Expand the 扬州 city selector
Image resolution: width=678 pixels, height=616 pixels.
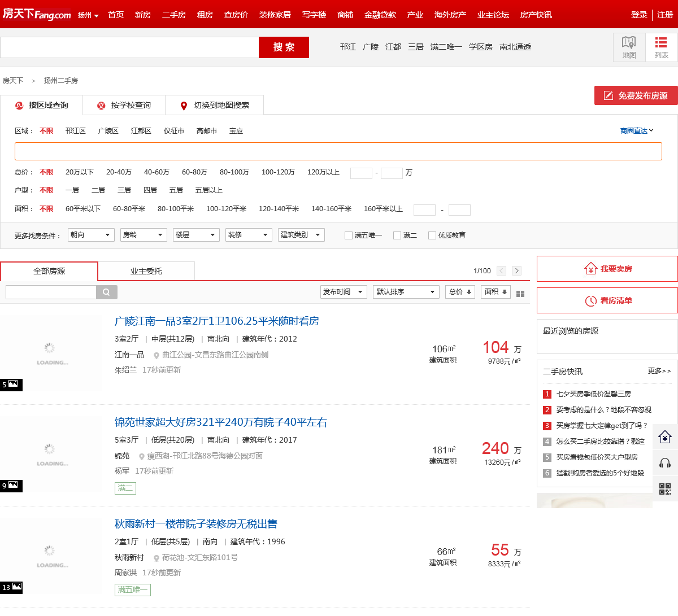(x=88, y=15)
